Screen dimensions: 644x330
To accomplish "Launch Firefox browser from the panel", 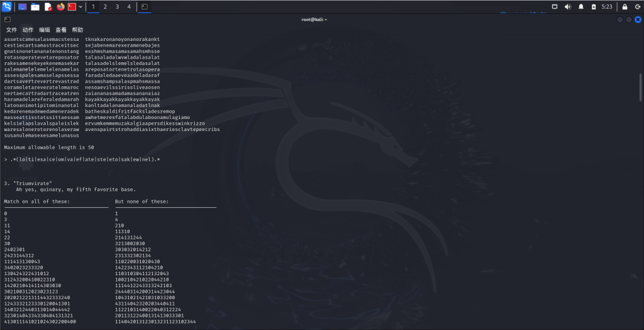I will pos(60,7).
